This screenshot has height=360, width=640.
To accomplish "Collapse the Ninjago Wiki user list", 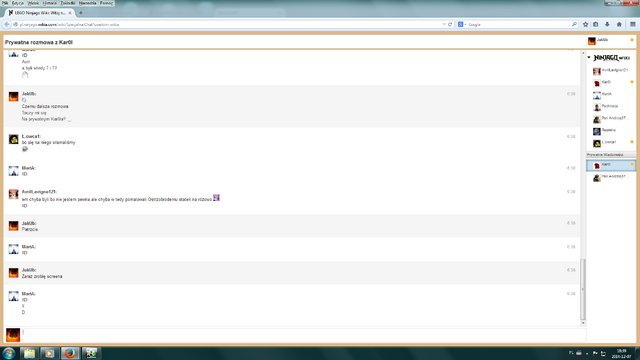I will (589, 58).
